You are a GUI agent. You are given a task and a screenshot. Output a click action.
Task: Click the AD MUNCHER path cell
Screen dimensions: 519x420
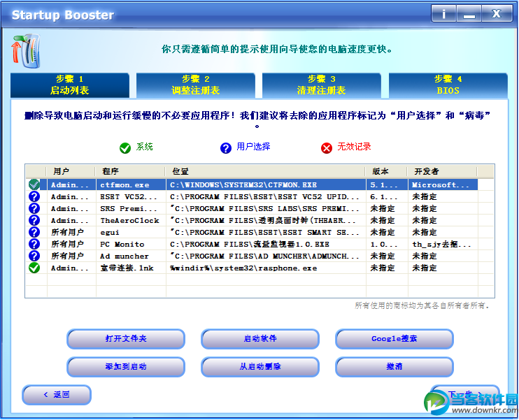coord(266,256)
